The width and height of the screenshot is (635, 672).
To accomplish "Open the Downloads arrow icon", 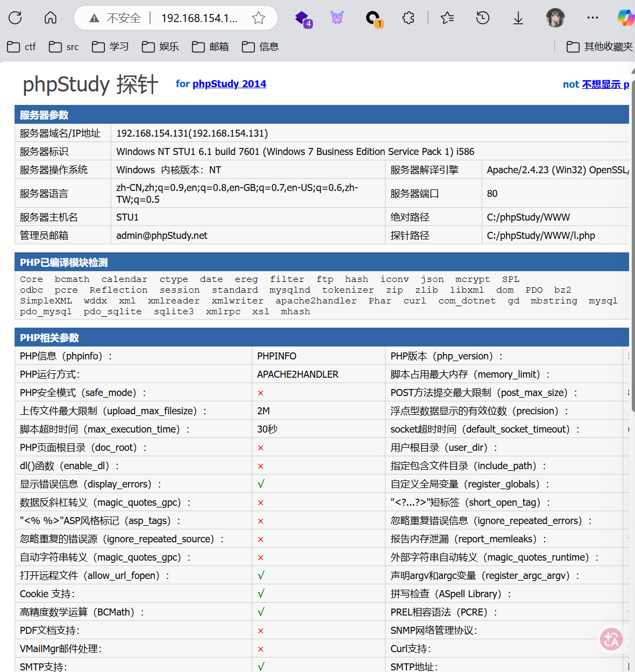I will (x=518, y=18).
